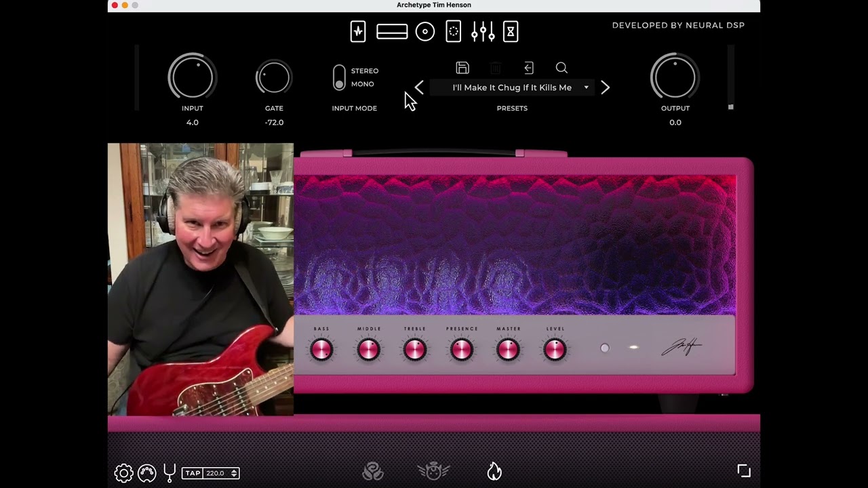868x488 pixels.
Task: Open the presets dropdown list
Action: click(x=587, y=87)
